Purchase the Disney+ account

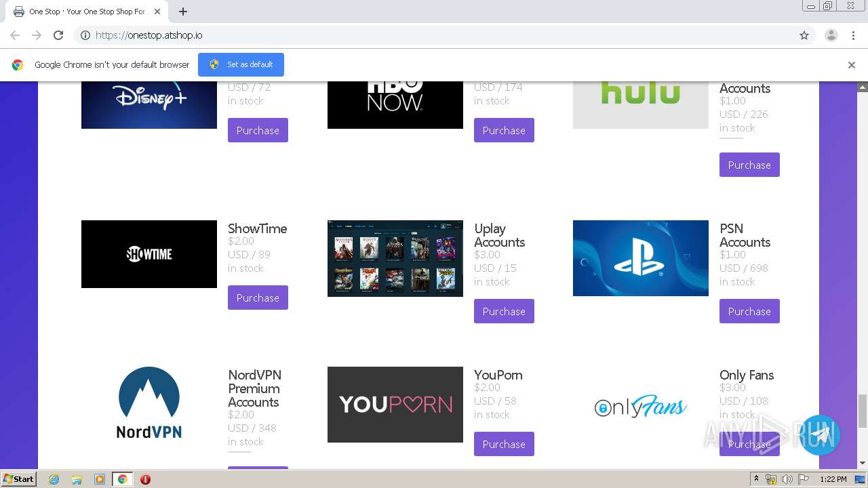click(258, 130)
